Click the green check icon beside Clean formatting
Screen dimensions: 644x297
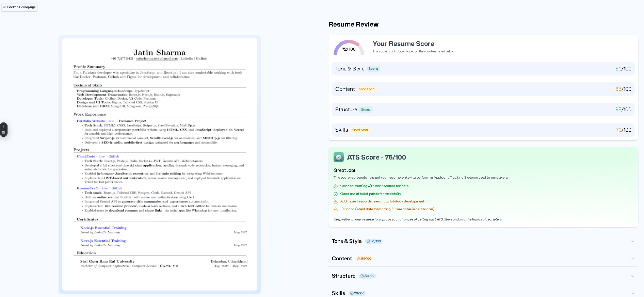(x=336, y=186)
